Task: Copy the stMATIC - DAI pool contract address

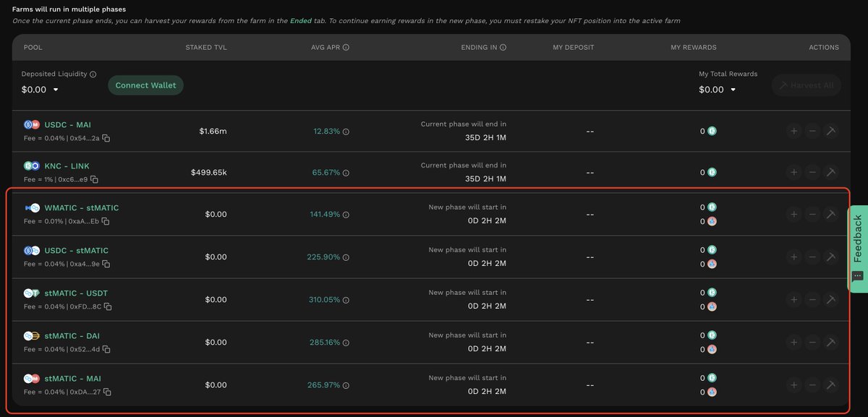Action: [106, 349]
